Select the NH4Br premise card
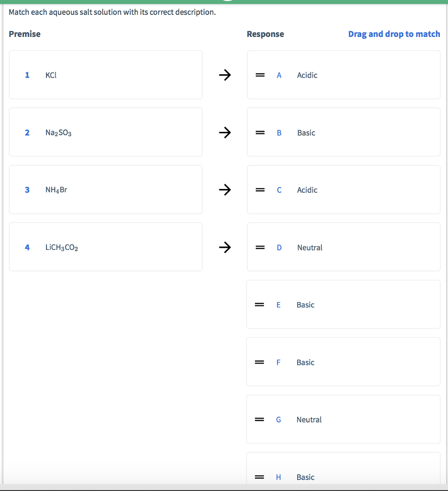The image size is (448, 491). tap(105, 190)
